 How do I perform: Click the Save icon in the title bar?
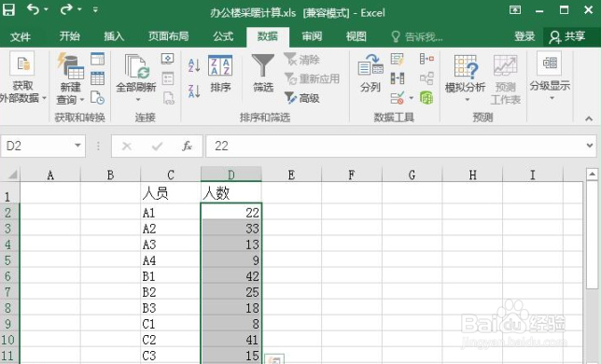tap(8, 10)
